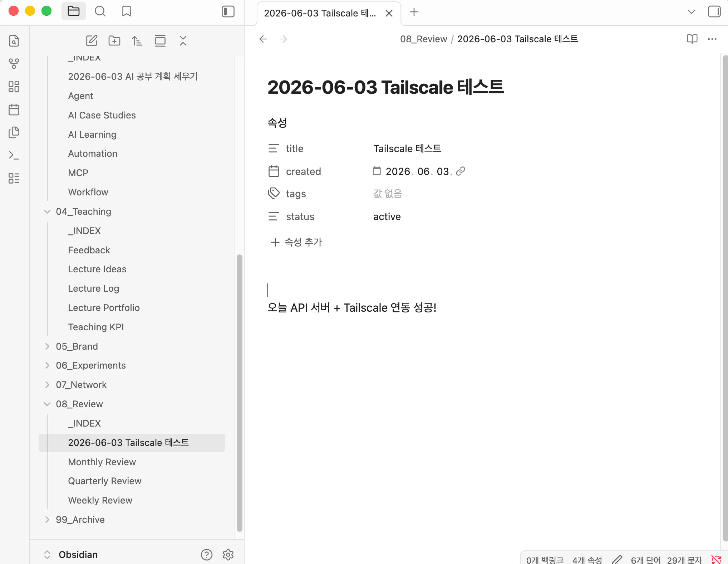728x564 pixels.
Task: Click the tags property tag icon
Action: point(274,194)
